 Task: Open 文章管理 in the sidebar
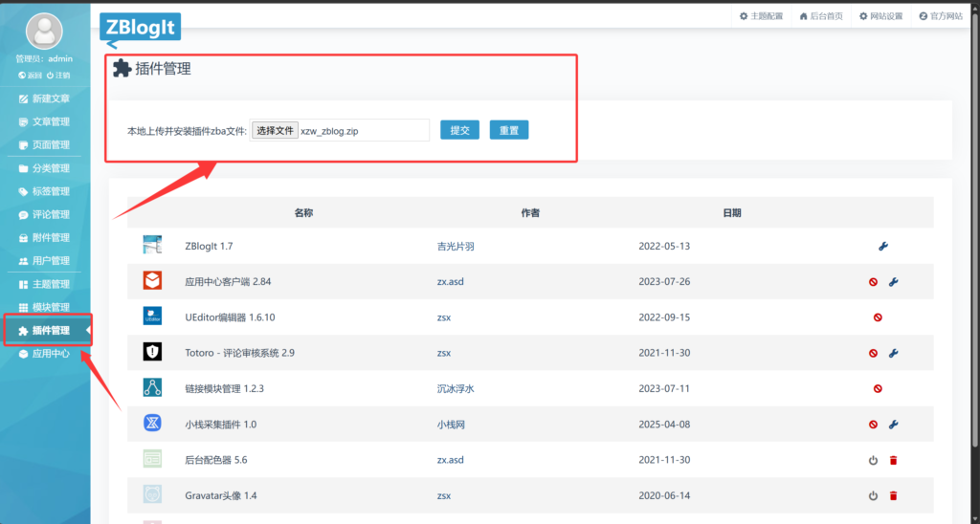point(44,121)
